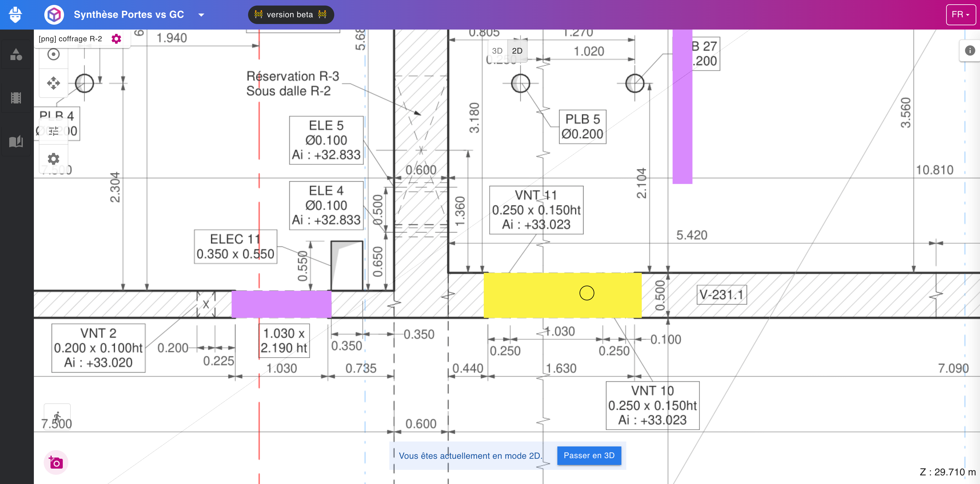
Task: Open the info panel icon
Action: [x=970, y=50]
